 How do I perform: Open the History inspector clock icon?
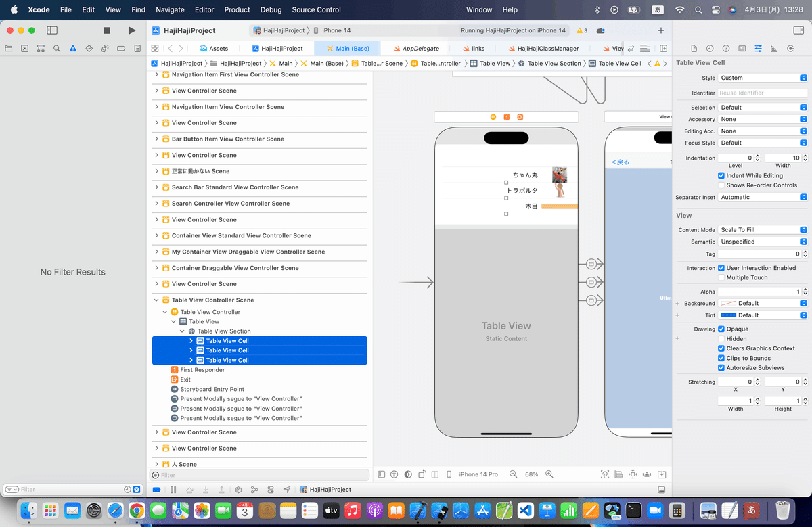710,49
